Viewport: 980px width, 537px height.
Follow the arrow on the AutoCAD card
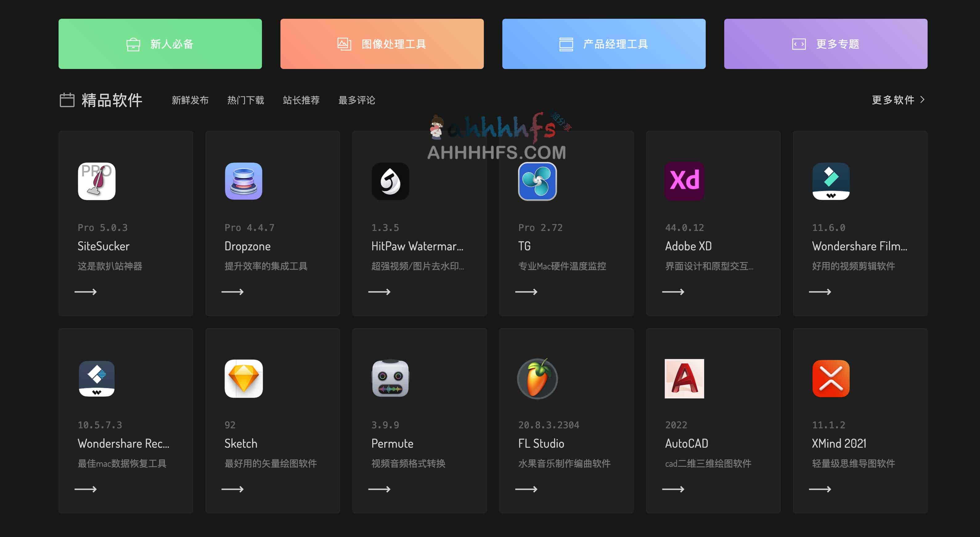(673, 489)
